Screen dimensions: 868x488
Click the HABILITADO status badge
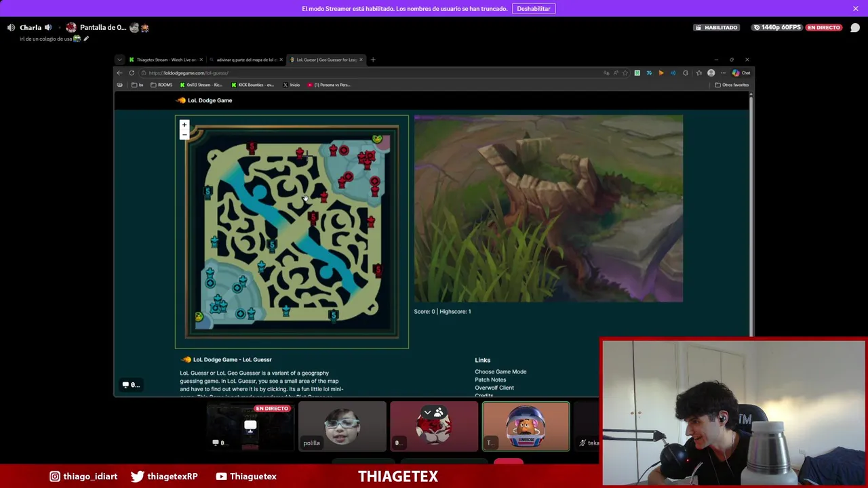coord(716,28)
